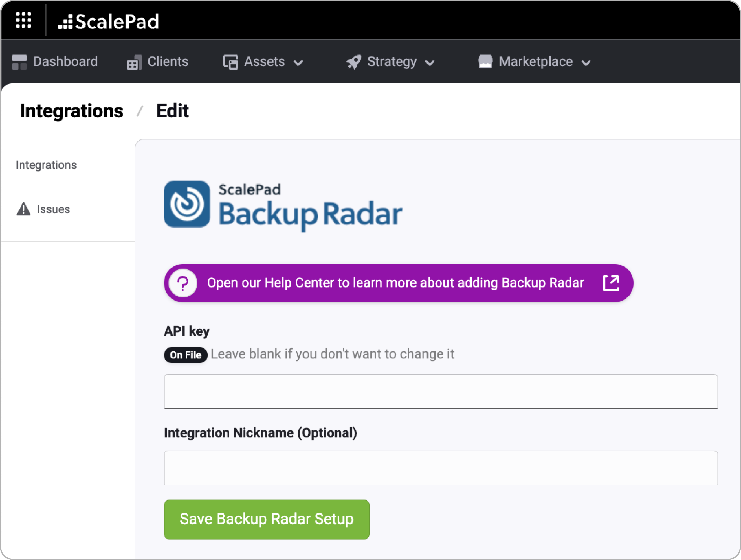This screenshot has width=741, height=560.
Task: Click the Marketplace storefront icon
Action: [485, 62]
